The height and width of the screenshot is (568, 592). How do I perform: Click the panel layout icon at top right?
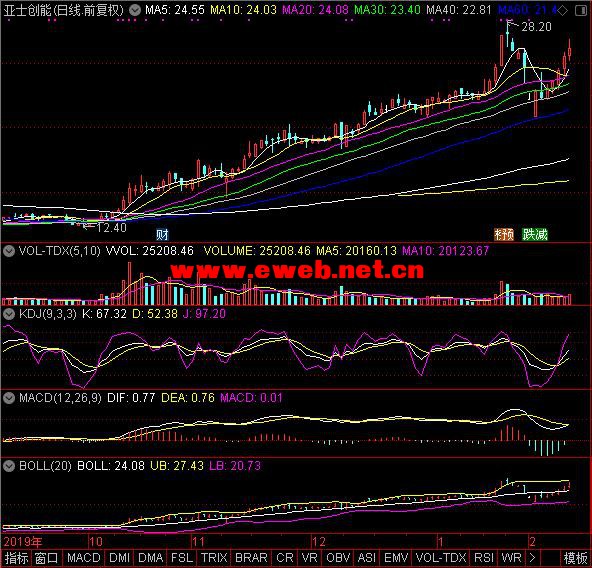pos(581,11)
